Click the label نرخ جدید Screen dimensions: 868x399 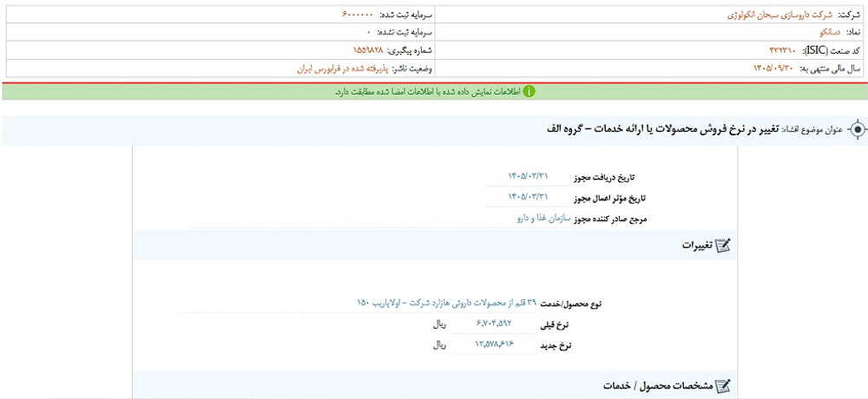(556, 346)
